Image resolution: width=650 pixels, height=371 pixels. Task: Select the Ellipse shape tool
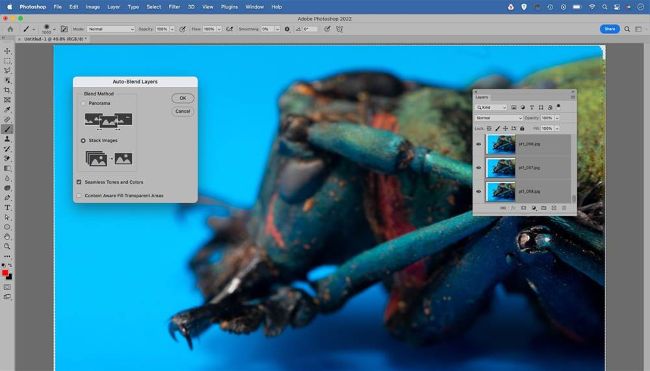7,227
